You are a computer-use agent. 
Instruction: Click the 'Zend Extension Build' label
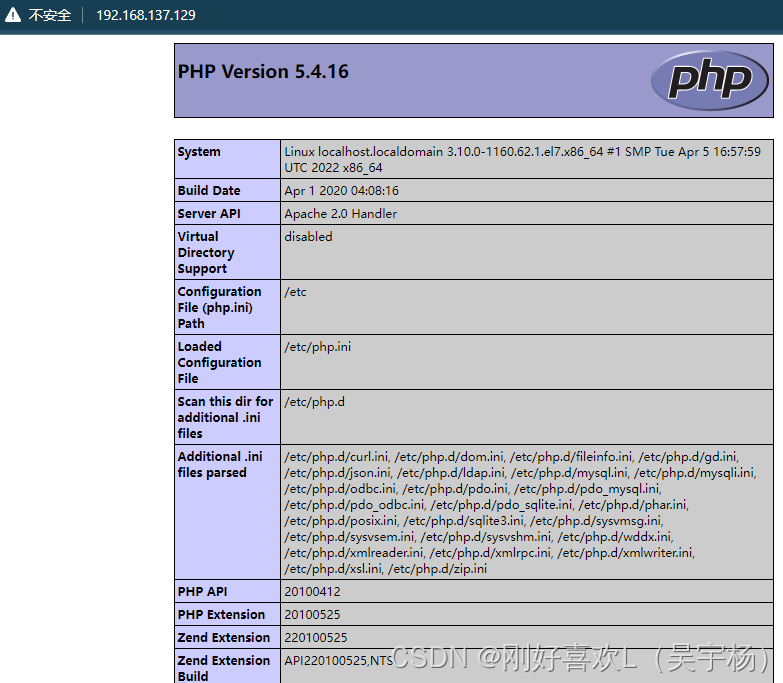224,668
